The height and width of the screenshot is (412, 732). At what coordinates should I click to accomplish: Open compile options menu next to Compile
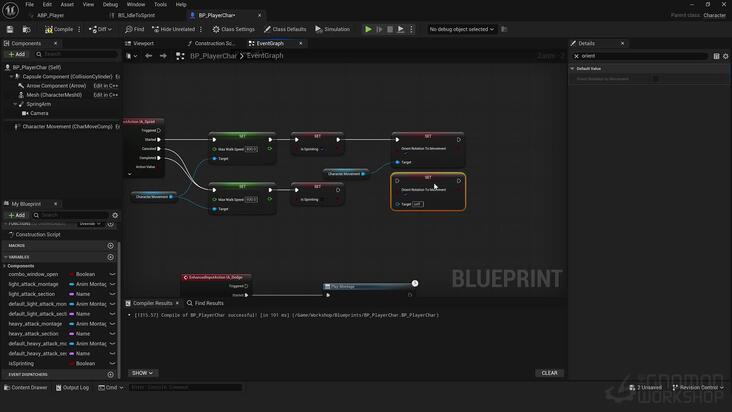[79, 29]
